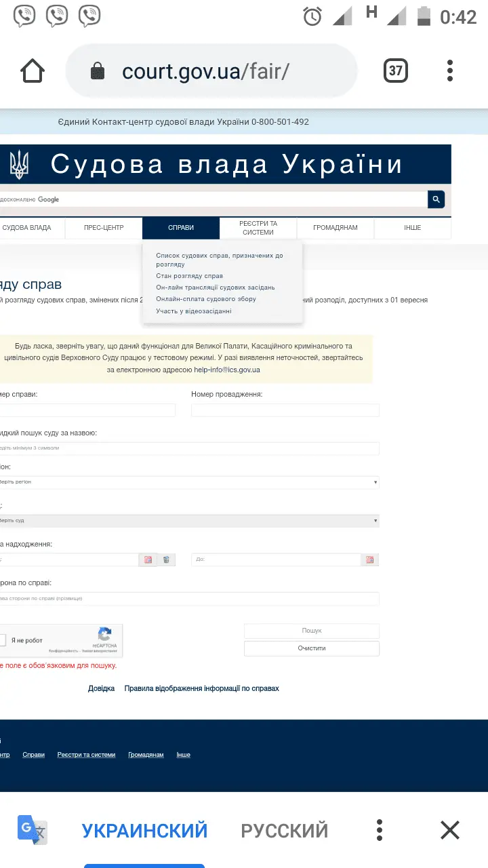Screen dimensions: 488x868
Task: Switch translation to 'РУССКИЙ'
Action: pos(284,830)
